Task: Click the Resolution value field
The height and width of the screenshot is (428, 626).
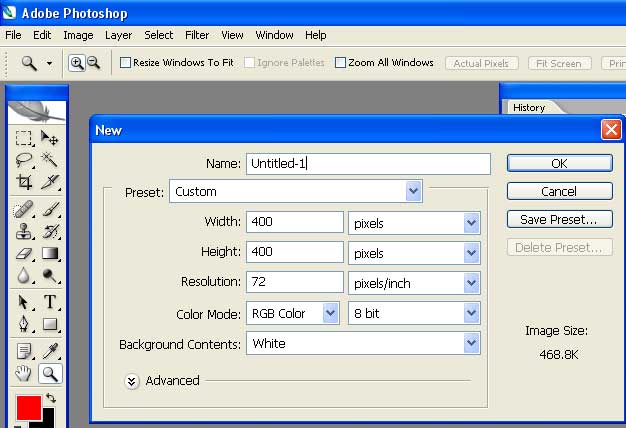Action: click(295, 282)
